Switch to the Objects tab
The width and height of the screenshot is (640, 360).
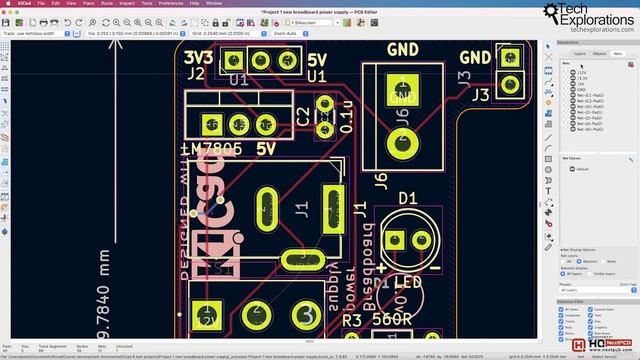600,53
